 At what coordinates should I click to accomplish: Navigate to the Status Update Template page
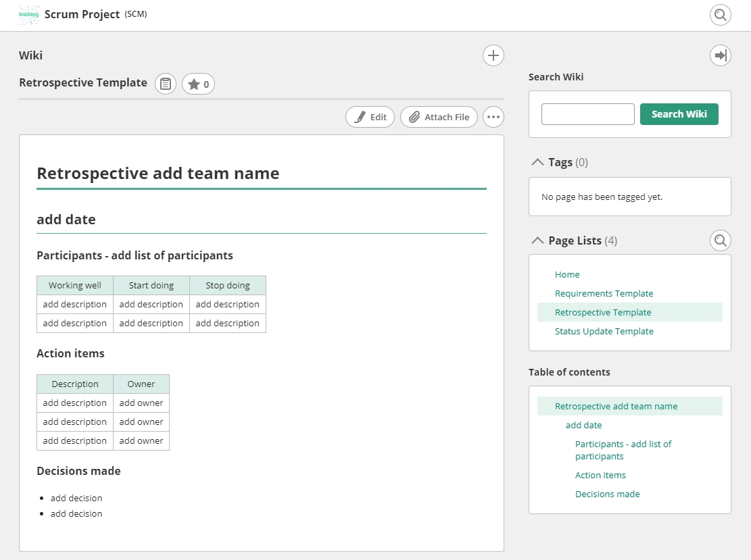click(x=604, y=331)
